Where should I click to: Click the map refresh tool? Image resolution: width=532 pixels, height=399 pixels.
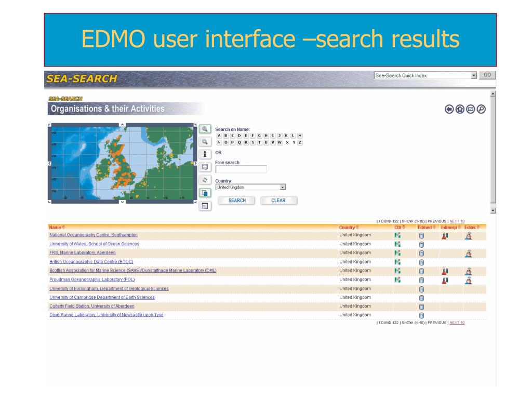pos(205,180)
